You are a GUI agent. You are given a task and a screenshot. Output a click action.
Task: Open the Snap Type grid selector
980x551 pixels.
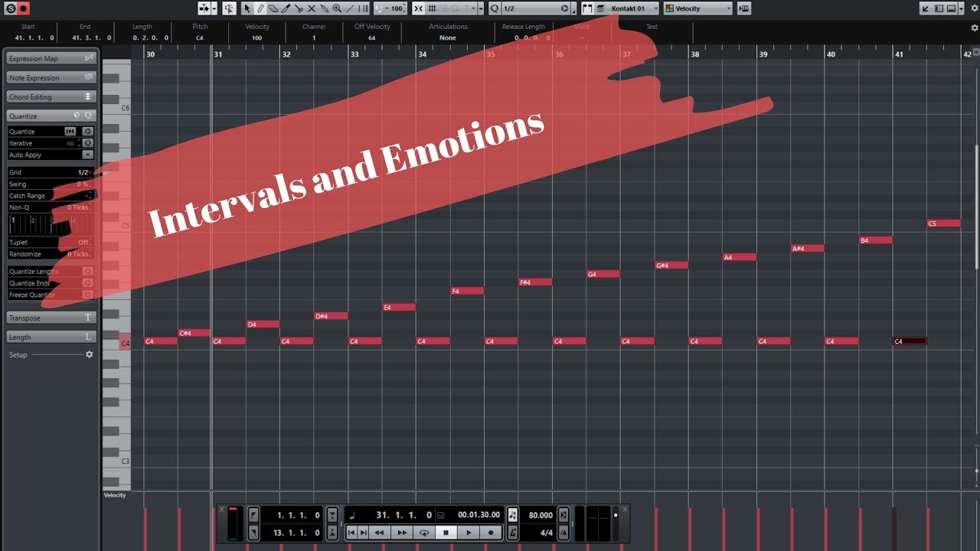click(x=432, y=8)
